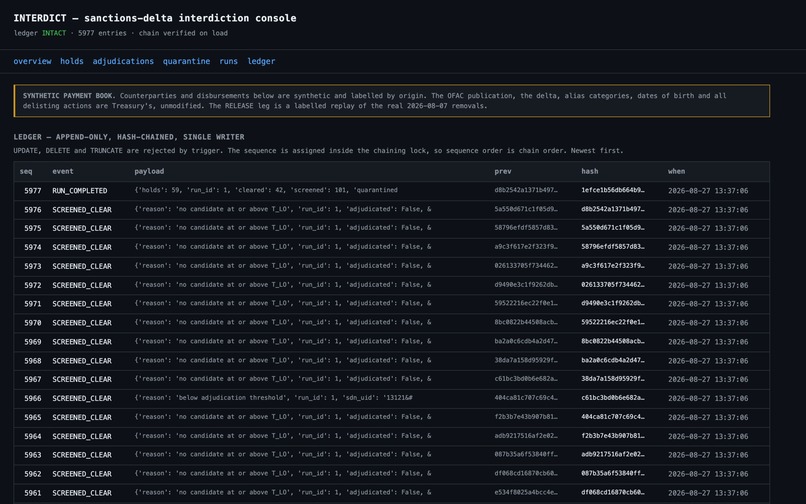
Task: Select sequence number 5973
Action: click(x=32, y=266)
